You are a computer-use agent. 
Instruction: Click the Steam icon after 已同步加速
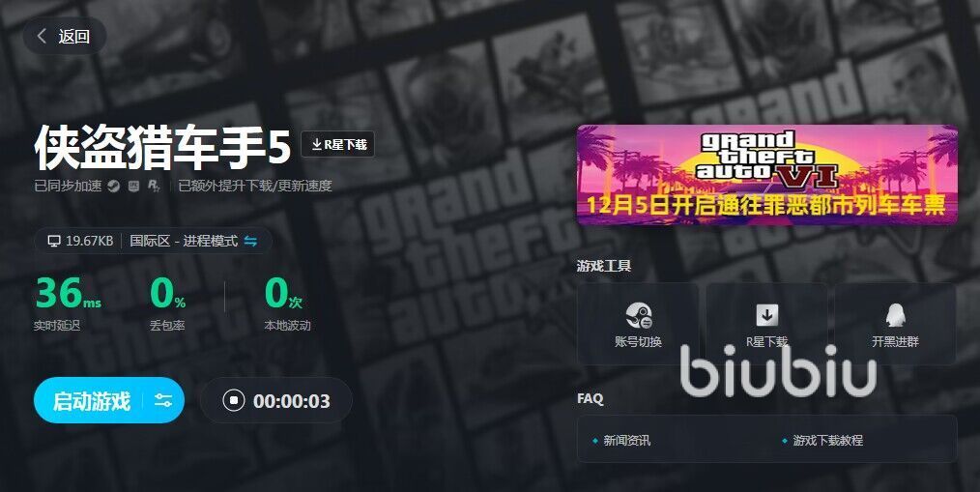(113, 186)
